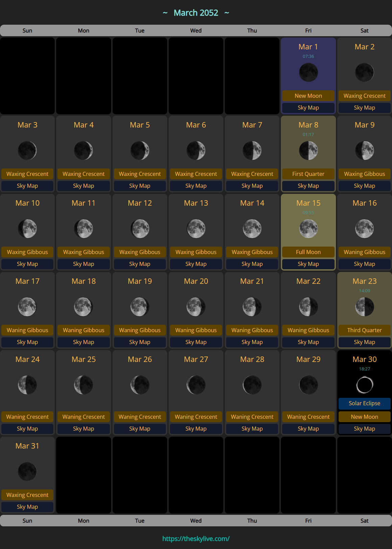392x549 pixels.
Task: Click the Waxing Crescent label on Mar 4
Action: (83, 174)
